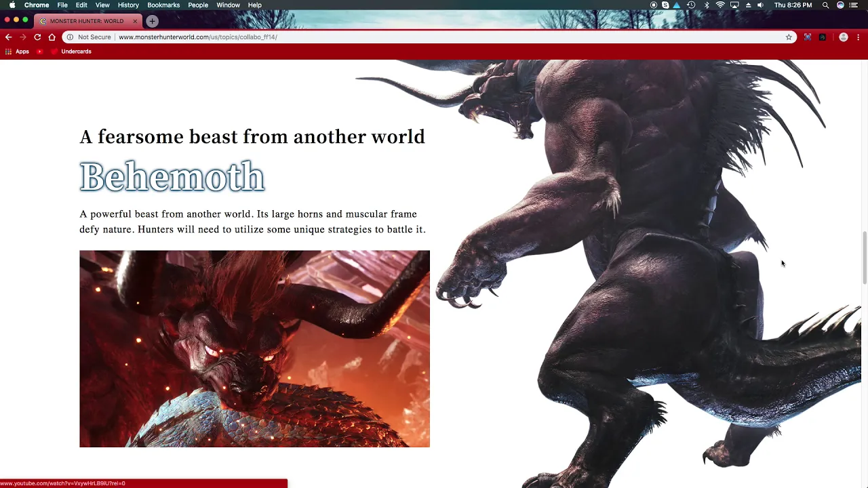The image size is (868, 488).
Task: Go to the home page
Action: [52, 37]
